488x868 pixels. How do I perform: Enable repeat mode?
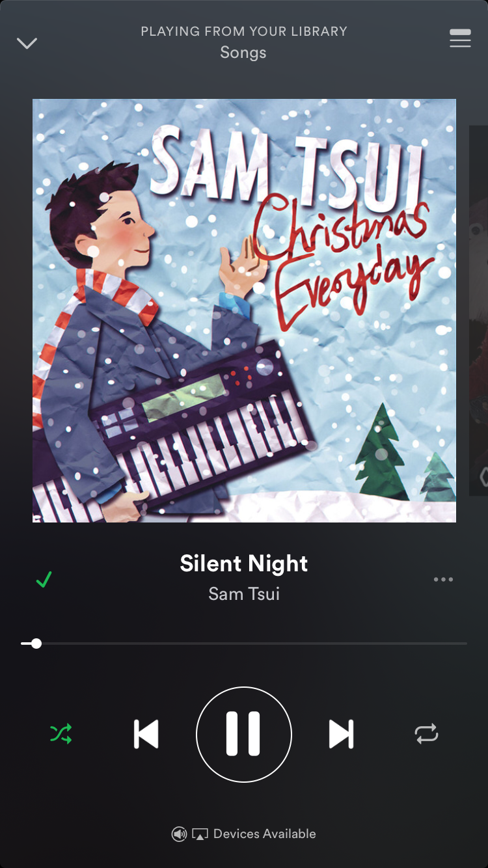(x=427, y=734)
